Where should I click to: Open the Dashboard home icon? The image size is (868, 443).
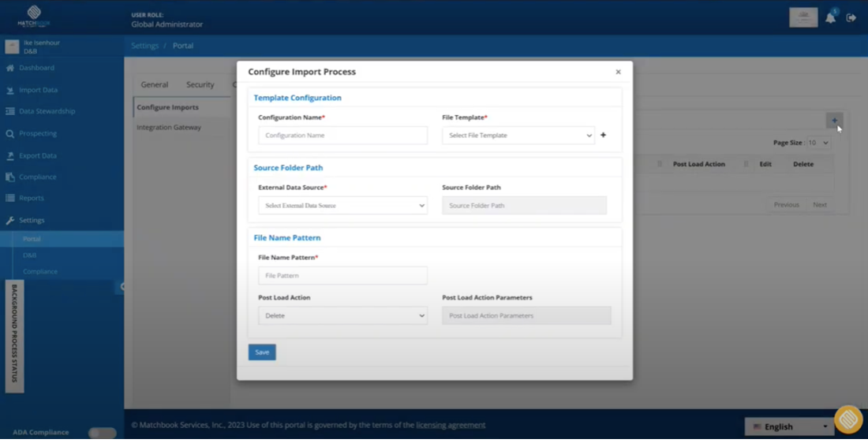pos(10,68)
